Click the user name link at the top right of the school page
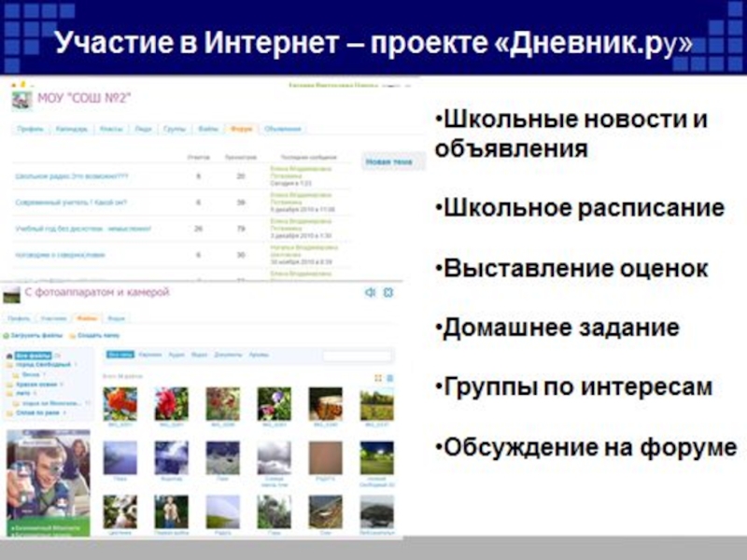 click(x=334, y=85)
